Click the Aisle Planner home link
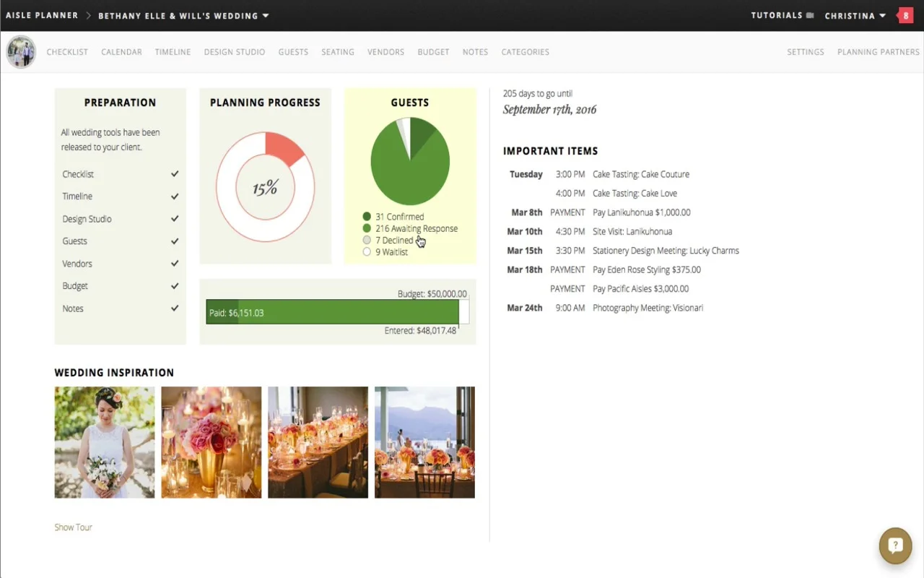The width and height of the screenshot is (924, 578). (42, 15)
